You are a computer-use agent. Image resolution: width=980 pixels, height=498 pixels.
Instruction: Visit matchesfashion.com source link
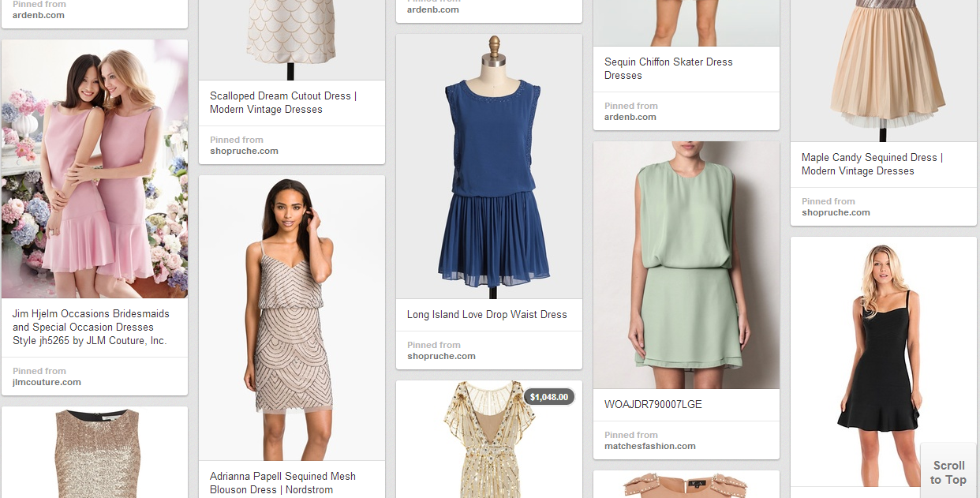pos(649,446)
